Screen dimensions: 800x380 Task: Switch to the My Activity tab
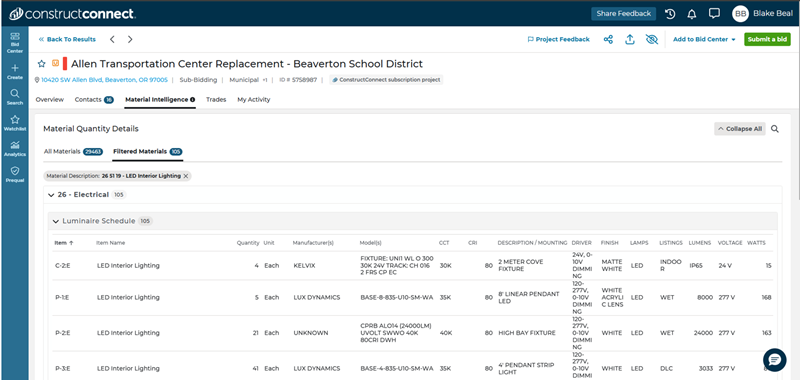tap(254, 99)
